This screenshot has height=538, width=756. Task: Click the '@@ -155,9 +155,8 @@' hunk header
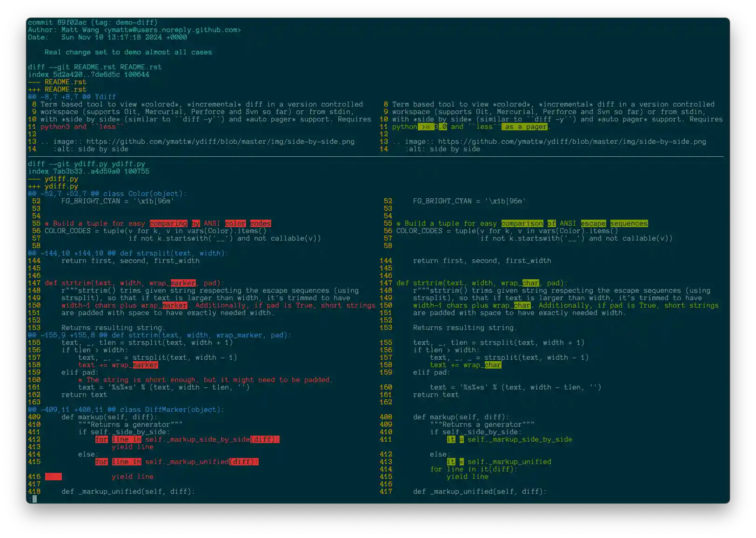pos(160,335)
